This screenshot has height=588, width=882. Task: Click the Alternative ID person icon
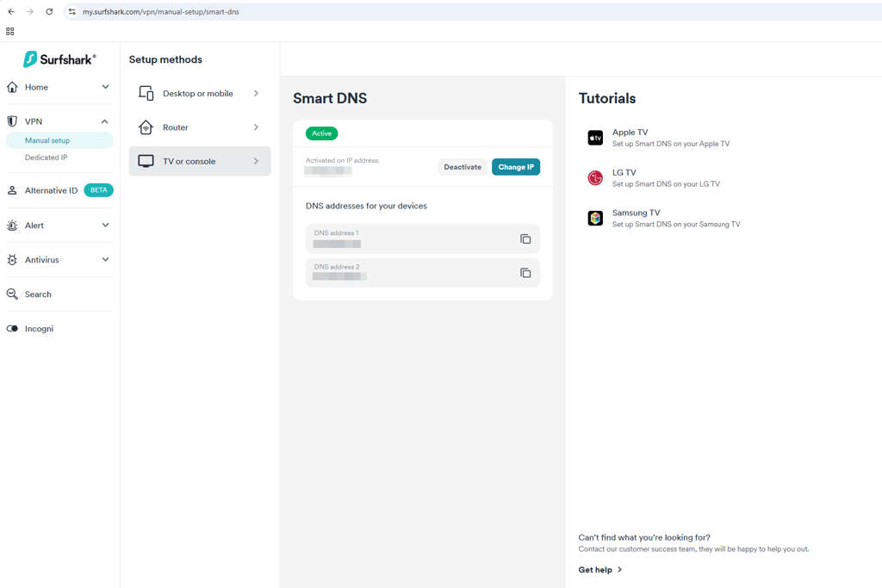[x=12, y=190]
